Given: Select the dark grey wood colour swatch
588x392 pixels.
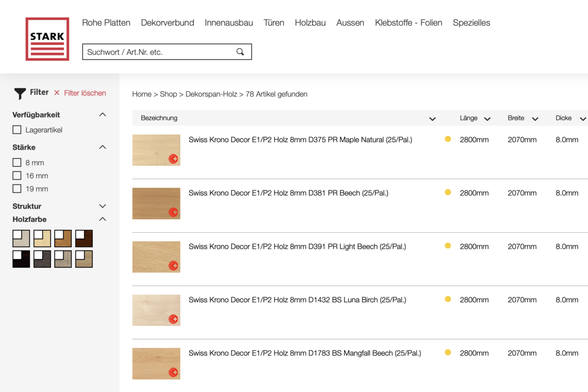Looking at the screenshot, I should click(x=42, y=259).
